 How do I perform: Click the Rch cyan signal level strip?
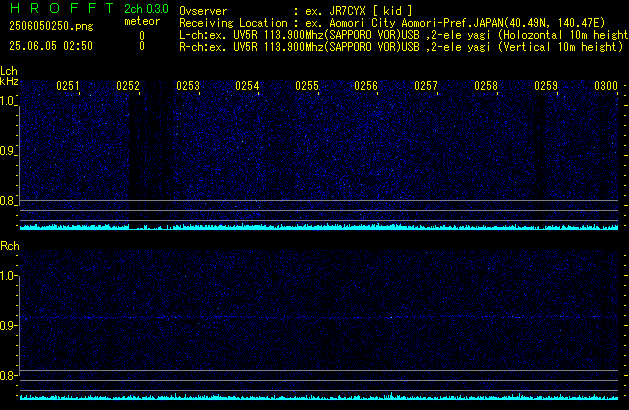pos(319,397)
